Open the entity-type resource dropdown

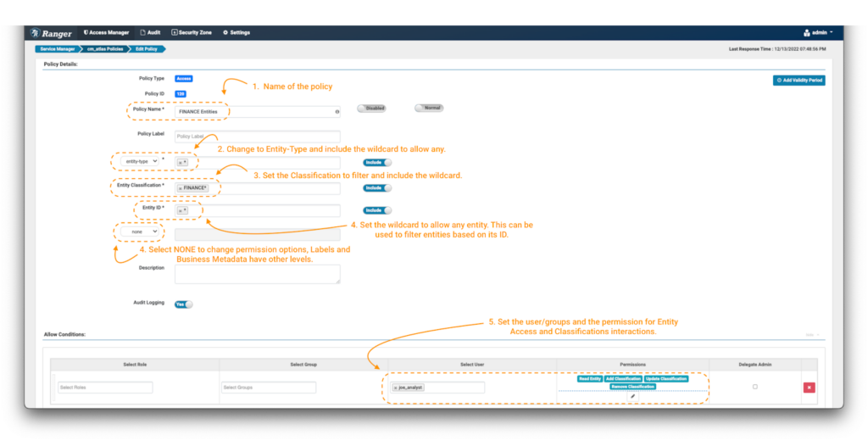point(136,161)
